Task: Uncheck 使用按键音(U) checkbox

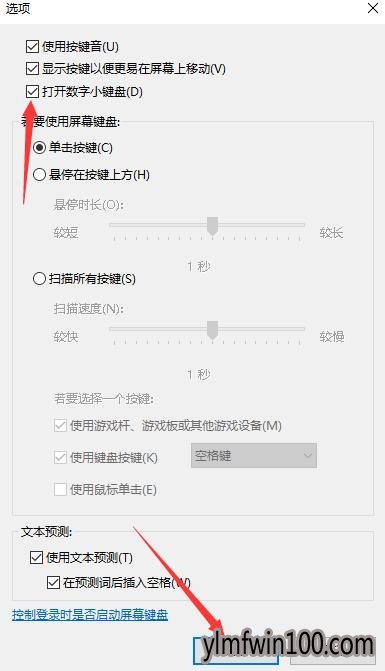Action: coord(33,46)
